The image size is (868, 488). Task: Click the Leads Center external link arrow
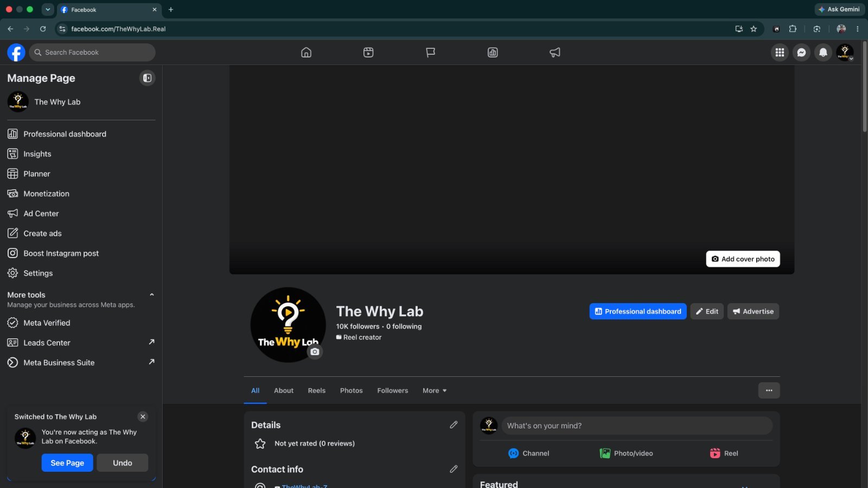click(151, 342)
